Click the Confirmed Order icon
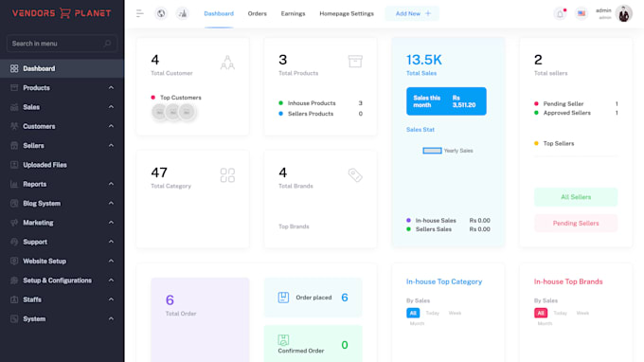 283,340
